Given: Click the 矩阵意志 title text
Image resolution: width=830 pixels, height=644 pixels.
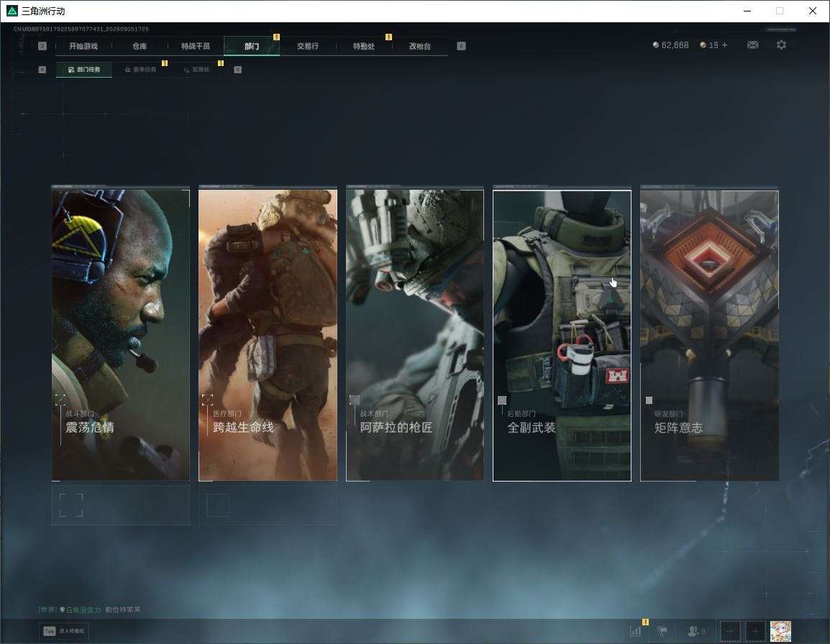Looking at the screenshot, I should [x=679, y=428].
